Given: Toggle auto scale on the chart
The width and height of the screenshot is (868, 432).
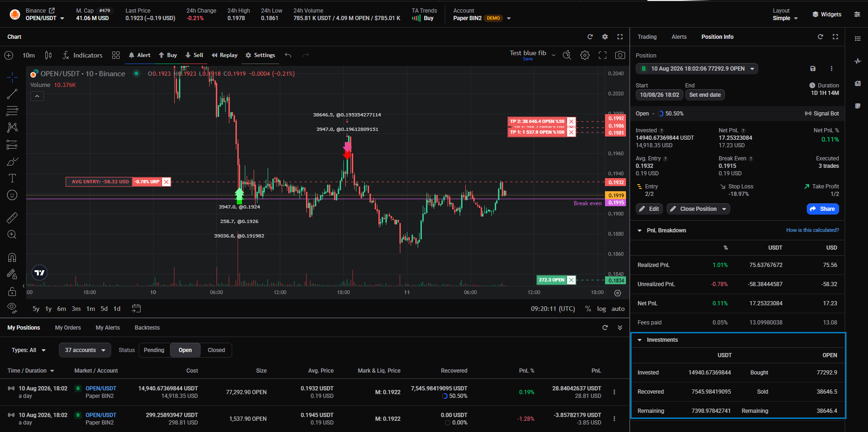Looking at the screenshot, I should 618,309.
